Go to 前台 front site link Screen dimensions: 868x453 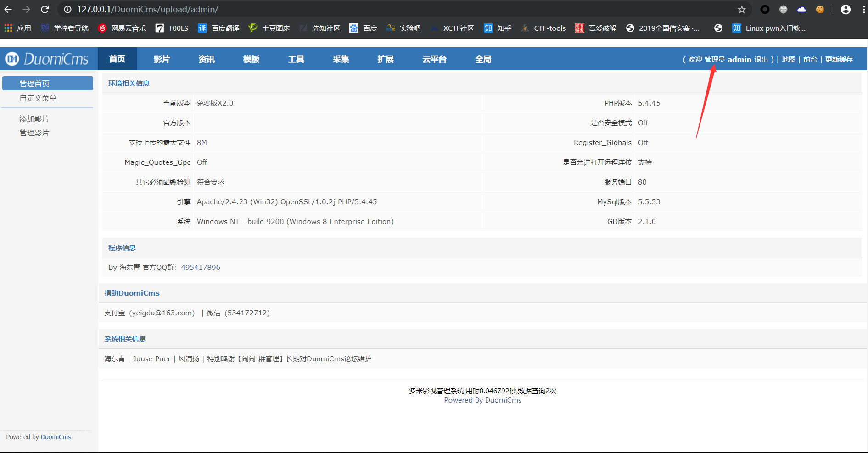(x=810, y=60)
